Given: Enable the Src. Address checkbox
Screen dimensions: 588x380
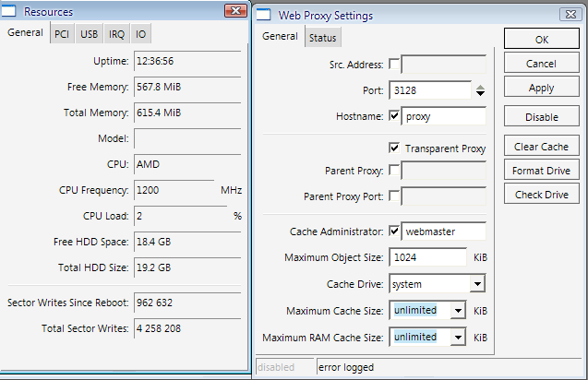Looking at the screenshot, I should pyautogui.click(x=395, y=64).
